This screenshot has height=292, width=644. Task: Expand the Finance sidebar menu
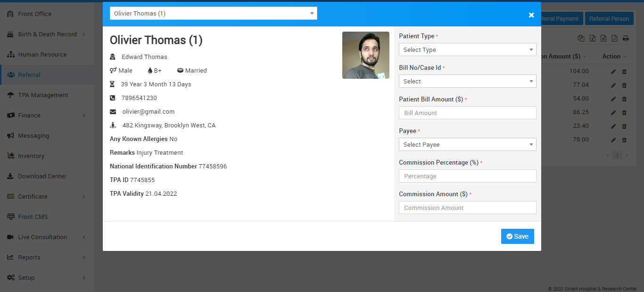29,115
